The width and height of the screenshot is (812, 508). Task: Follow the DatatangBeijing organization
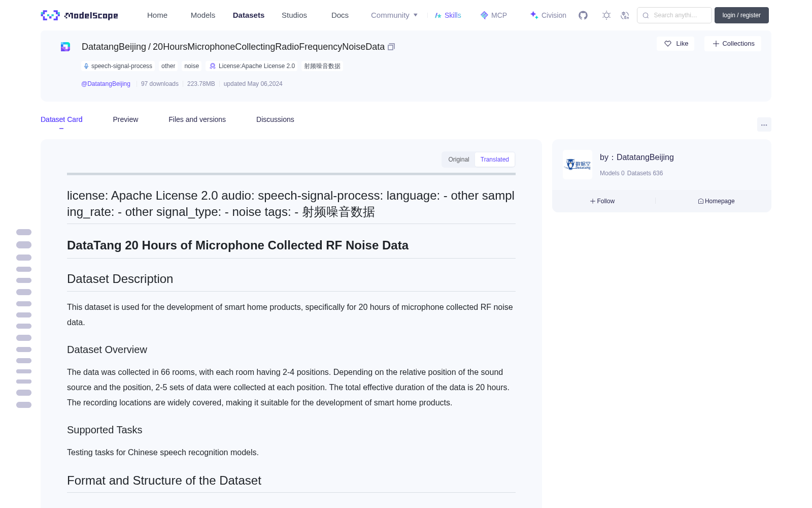[x=602, y=201]
